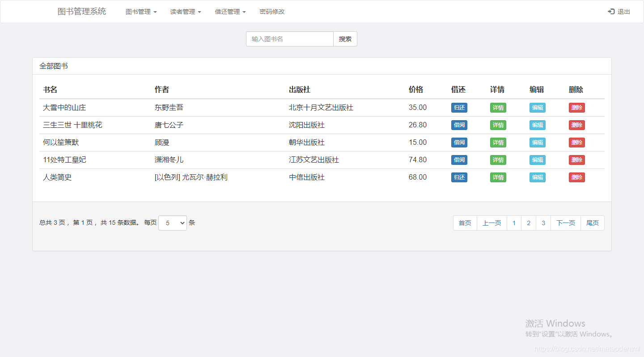
Task: View 详情 for 三生三世 十里桃花
Action: pyautogui.click(x=498, y=125)
